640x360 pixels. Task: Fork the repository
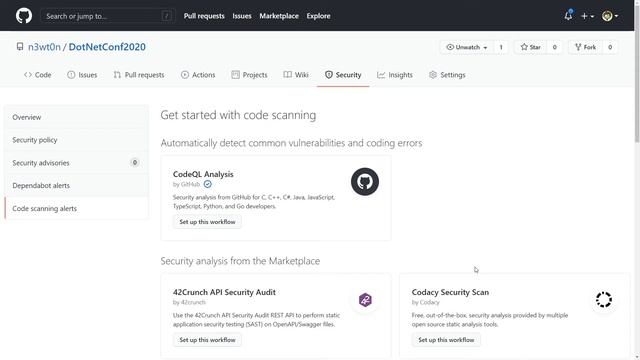tap(585, 47)
